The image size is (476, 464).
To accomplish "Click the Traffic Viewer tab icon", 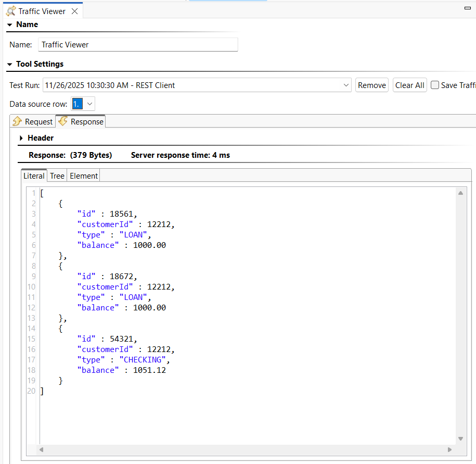I will pyautogui.click(x=11, y=11).
